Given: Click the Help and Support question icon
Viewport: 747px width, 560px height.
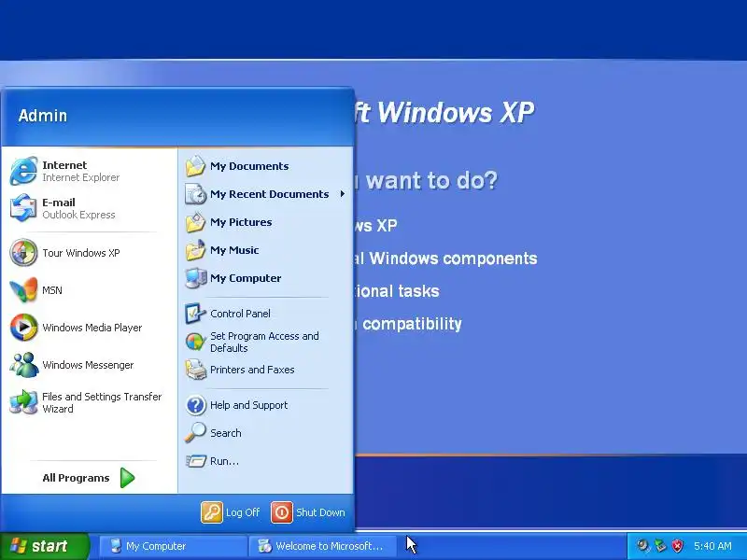Looking at the screenshot, I should pos(195,405).
